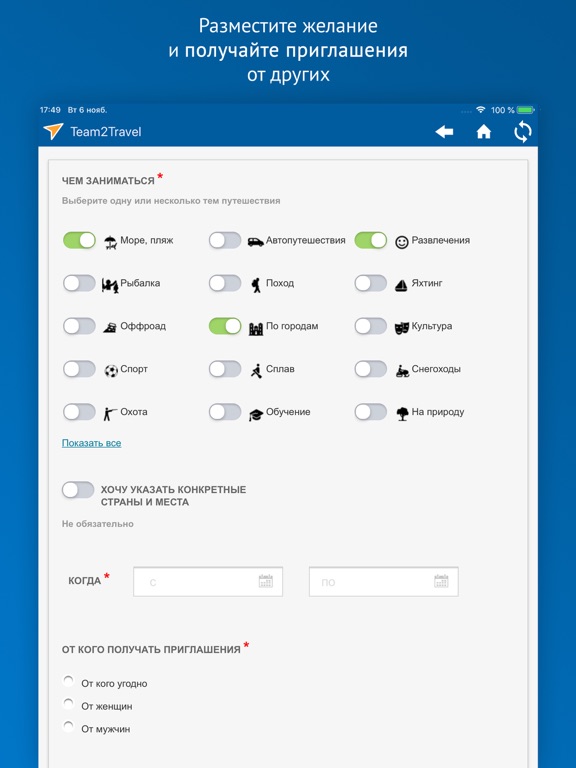Screen dimensions: 576x768
Task: Enable the Сплав switch
Action: pyautogui.click(x=225, y=369)
